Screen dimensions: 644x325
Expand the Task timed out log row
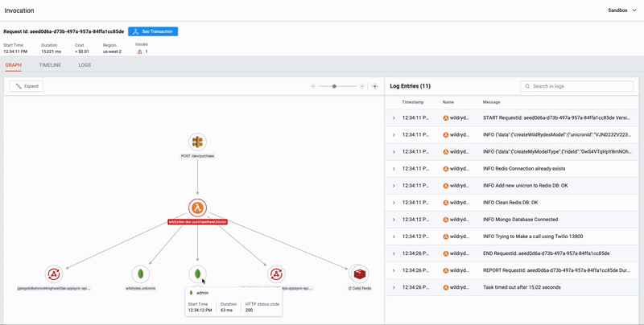(x=394, y=287)
